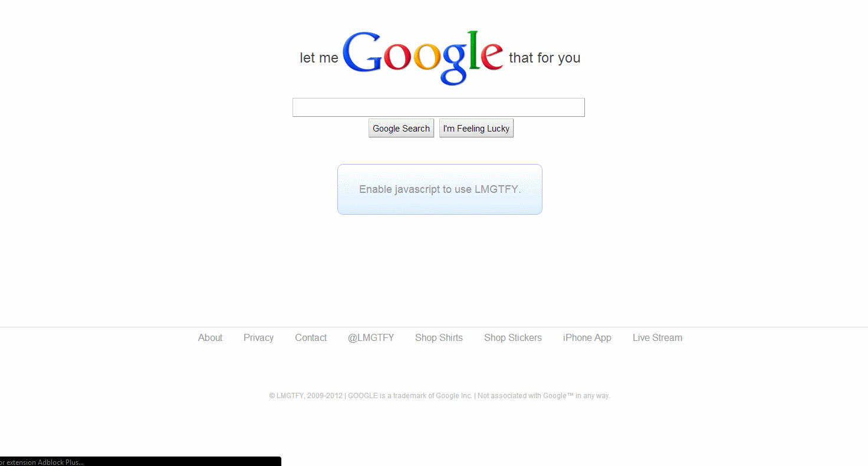Click the Google Search button

(401, 128)
